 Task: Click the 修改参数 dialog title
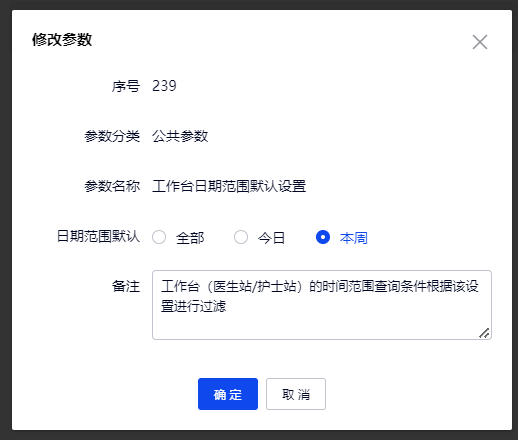tap(62, 40)
